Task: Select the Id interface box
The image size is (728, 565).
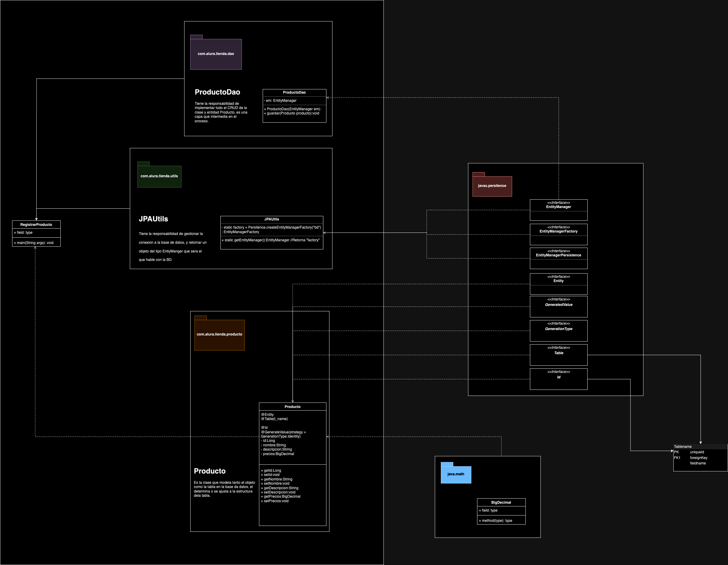Action: (x=559, y=379)
